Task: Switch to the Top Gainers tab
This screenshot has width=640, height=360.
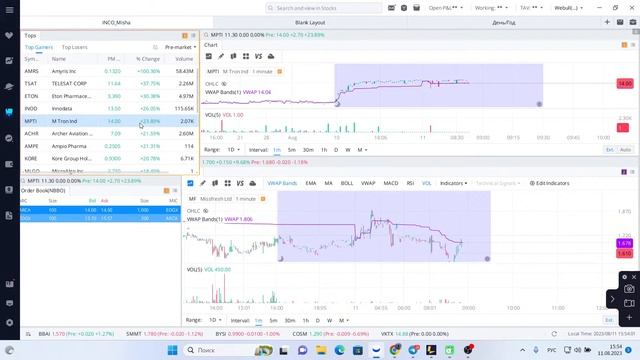Action: pyautogui.click(x=39, y=47)
